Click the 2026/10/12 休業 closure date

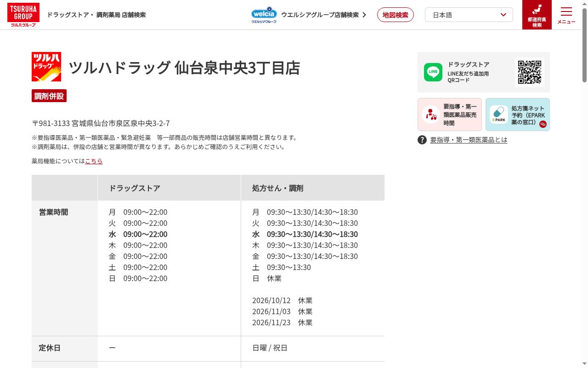[283, 300]
